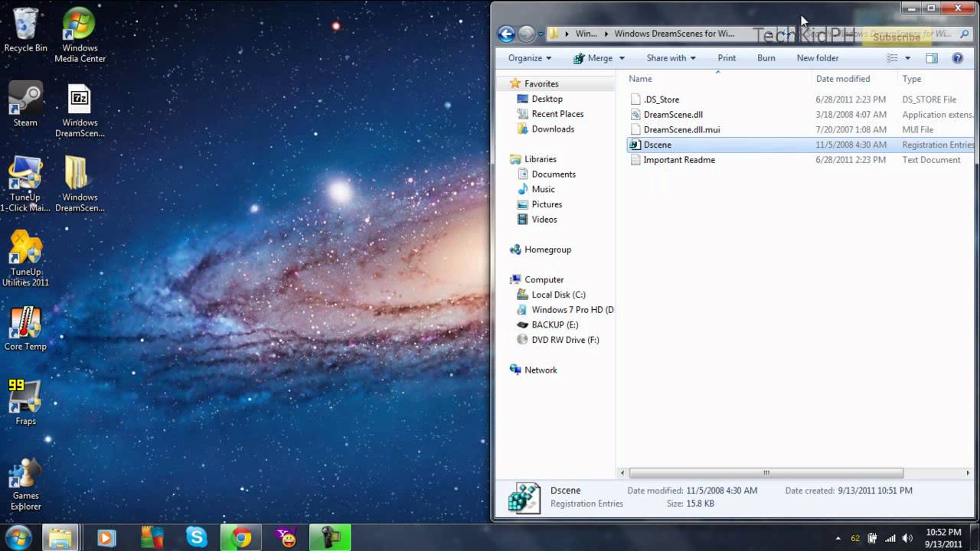
Task: Click the taskbar clock showing 10:52 PM
Action: pyautogui.click(x=942, y=538)
